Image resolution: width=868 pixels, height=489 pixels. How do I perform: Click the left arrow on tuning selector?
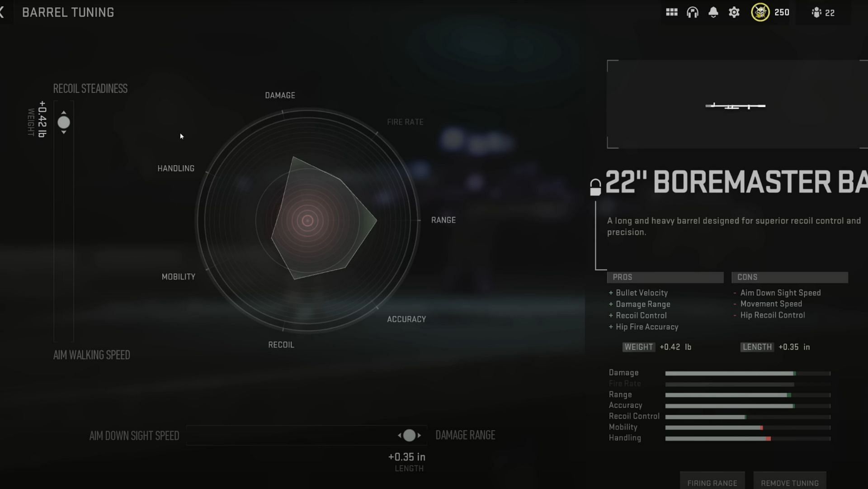[400, 435]
